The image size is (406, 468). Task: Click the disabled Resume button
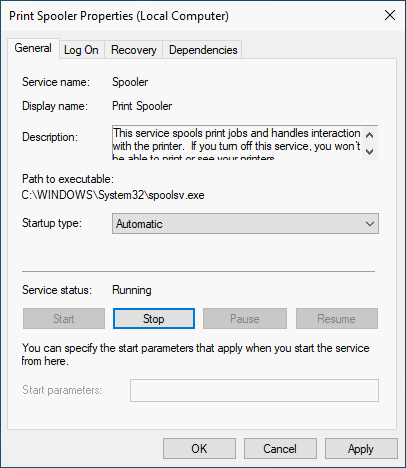pos(337,319)
